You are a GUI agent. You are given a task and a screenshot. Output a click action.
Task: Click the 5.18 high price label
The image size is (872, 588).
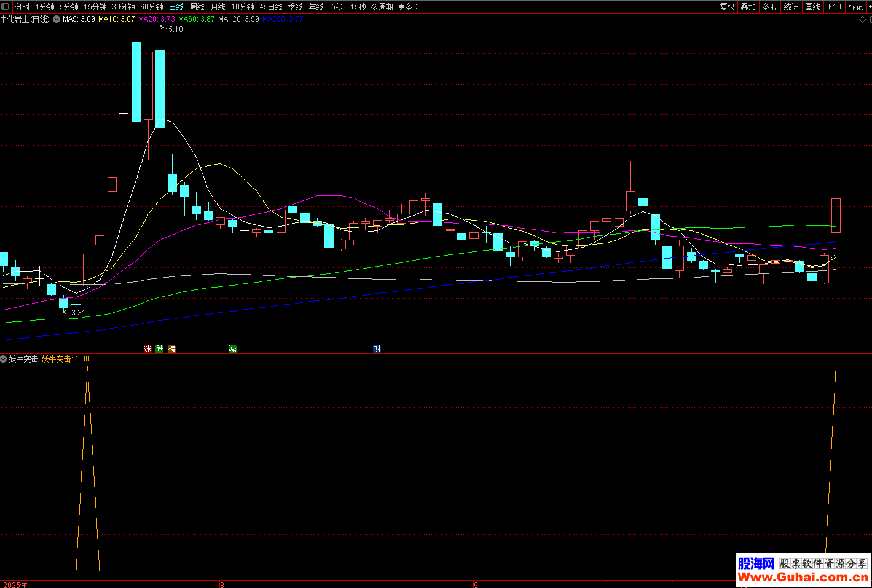click(x=175, y=29)
